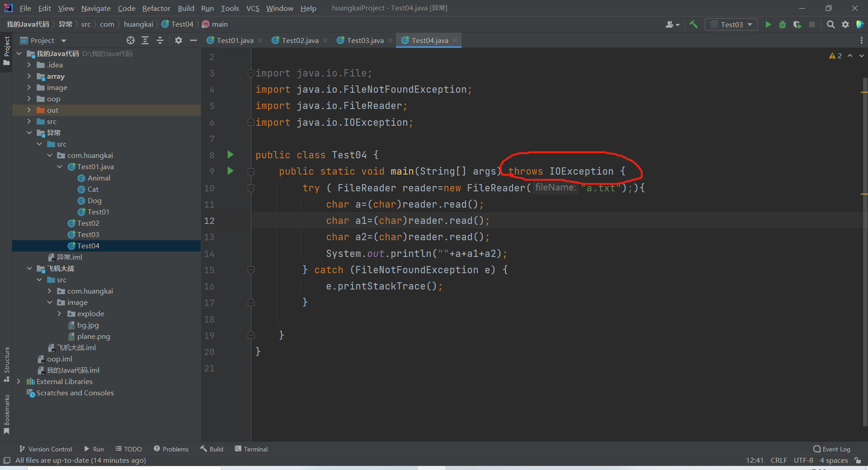The height and width of the screenshot is (470, 868).
Task: Expand the out folder
Action: click(x=29, y=110)
